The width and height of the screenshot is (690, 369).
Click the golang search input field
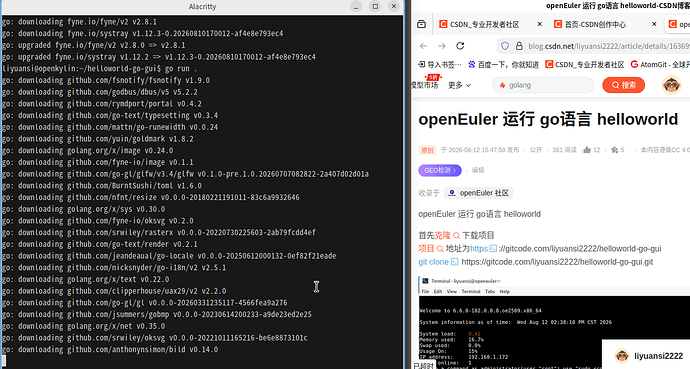pos(543,85)
